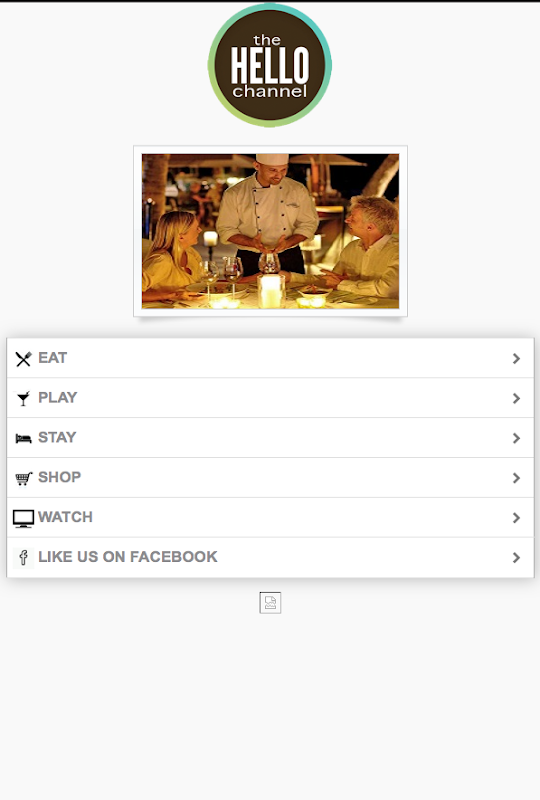Click the broken image icon below menu
Screen dimensions: 540x800
tap(270, 603)
